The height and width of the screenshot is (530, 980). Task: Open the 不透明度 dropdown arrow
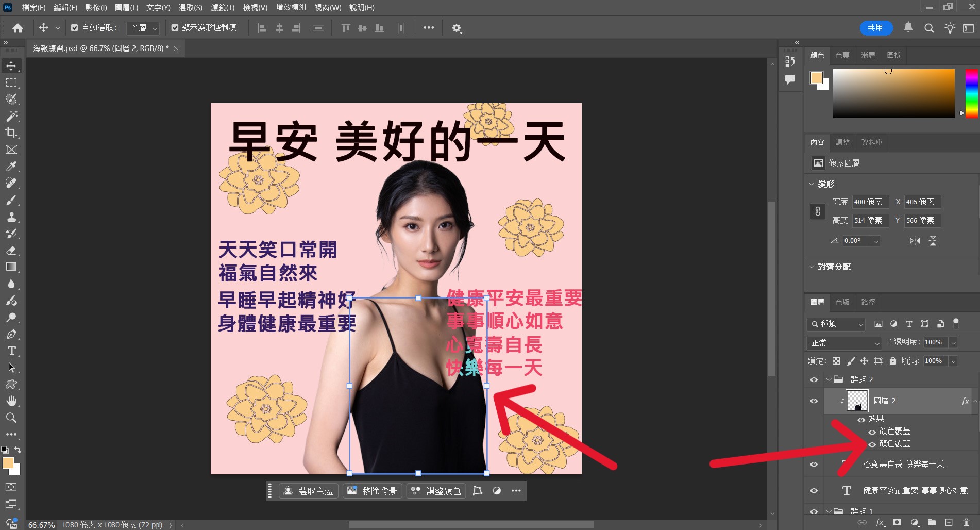coord(953,343)
